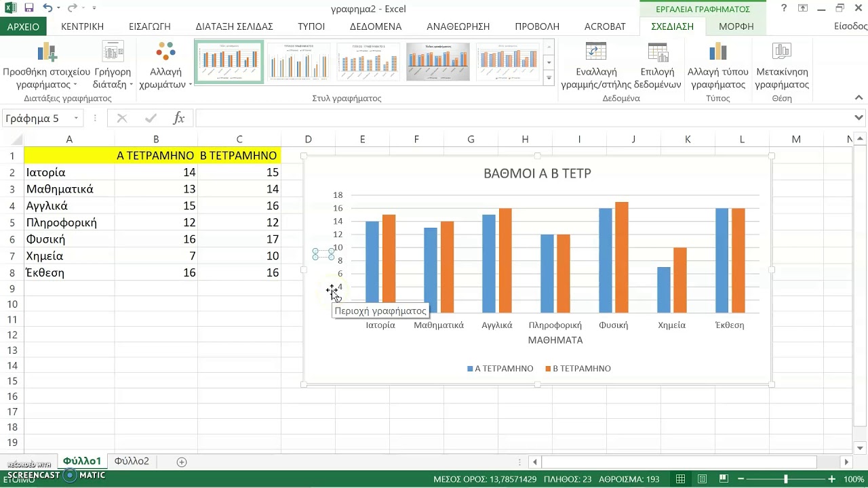Open Αλλαγή χρωμάτων color palette

[165, 52]
